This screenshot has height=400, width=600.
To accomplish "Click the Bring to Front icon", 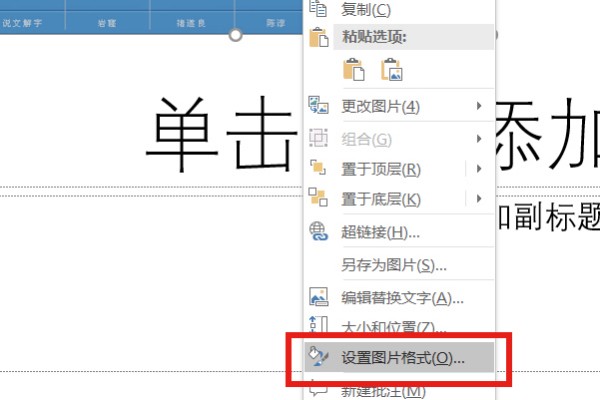I will click(x=318, y=167).
